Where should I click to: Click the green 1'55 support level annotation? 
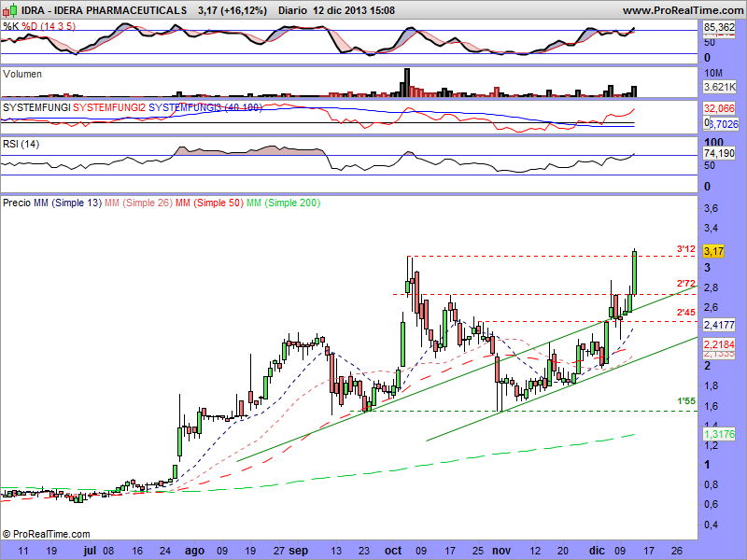click(x=686, y=401)
